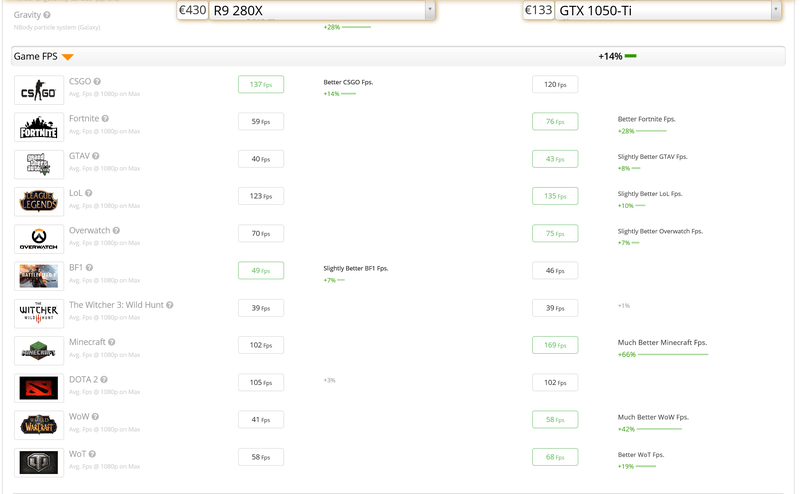Click the WoT title link
800x494 pixels.
point(78,454)
